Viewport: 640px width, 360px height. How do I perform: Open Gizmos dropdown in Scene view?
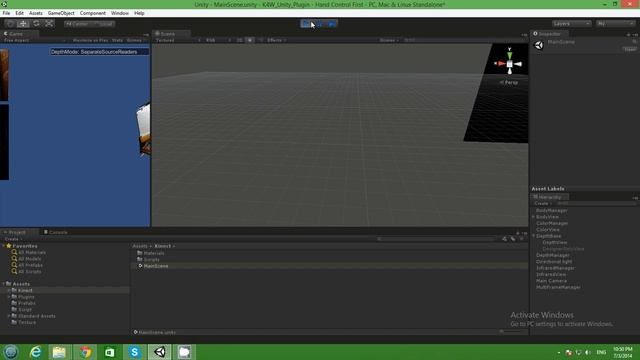coord(389,40)
